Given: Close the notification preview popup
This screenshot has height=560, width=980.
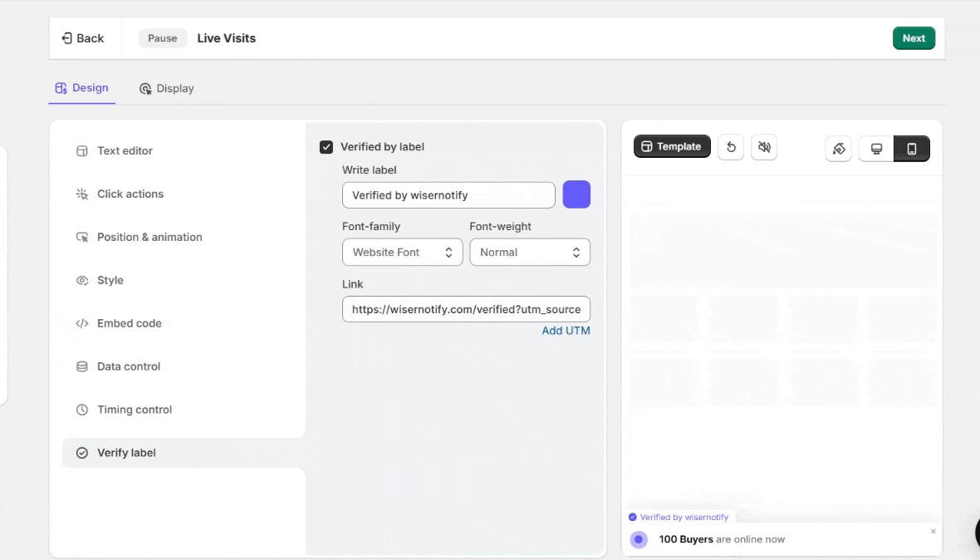Looking at the screenshot, I should pyautogui.click(x=933, y=531).
